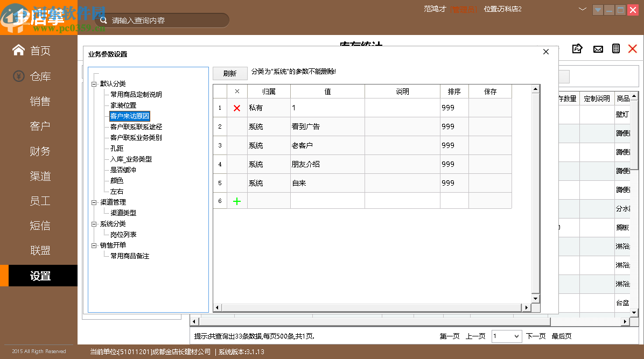Viewport: 644px width, 359px height.
Task: Open the 财务 section from the sidebar
Action: pos(40,151)
